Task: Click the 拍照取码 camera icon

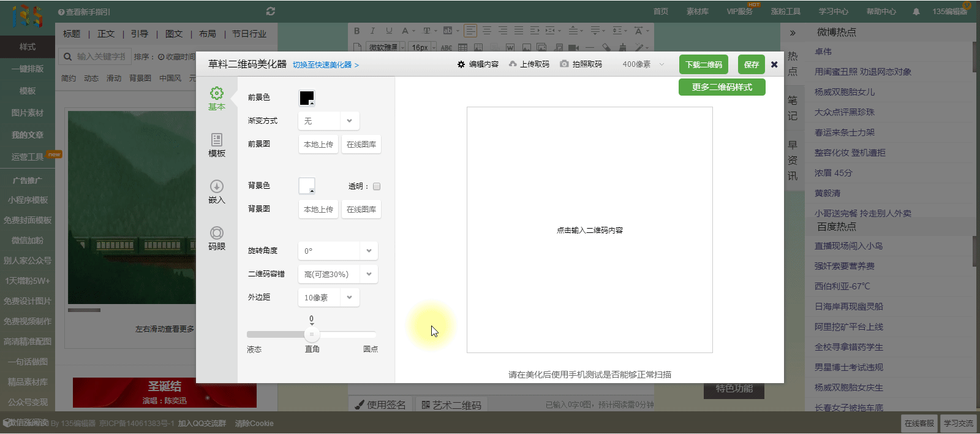Action: (x=564, y=64)
